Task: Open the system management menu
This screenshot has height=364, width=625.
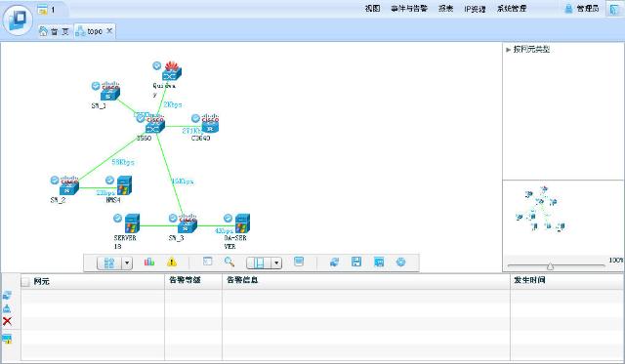Action: click(512, 9)
